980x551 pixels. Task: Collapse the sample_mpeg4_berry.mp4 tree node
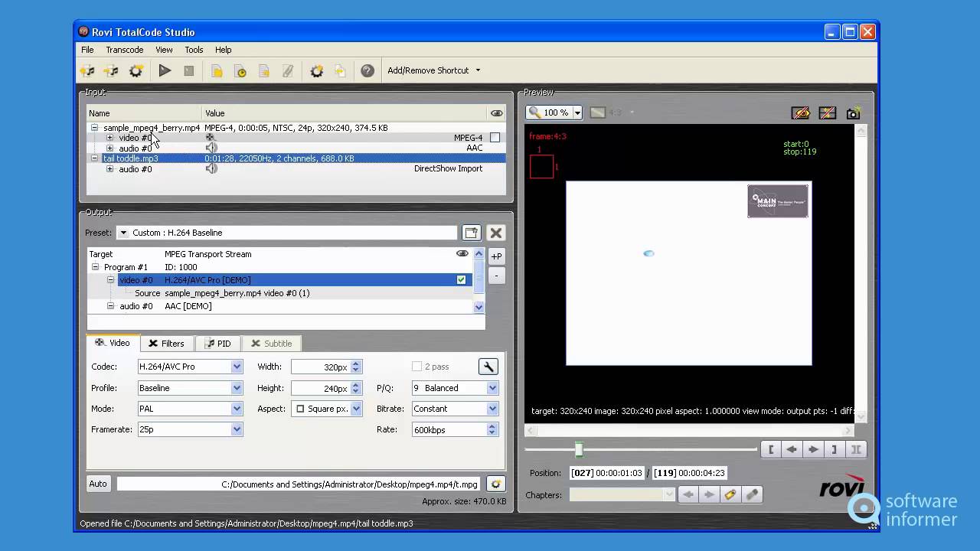pyautogui.click(x=94, y=128)
